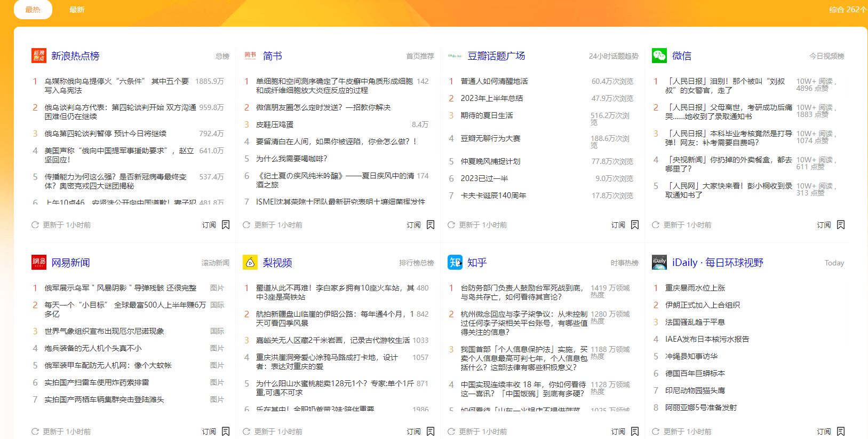
Task: Open 豆瓣 topic 卡夫卡诞辰140周年
Action: pyautogui.click(x=493, y=195)
